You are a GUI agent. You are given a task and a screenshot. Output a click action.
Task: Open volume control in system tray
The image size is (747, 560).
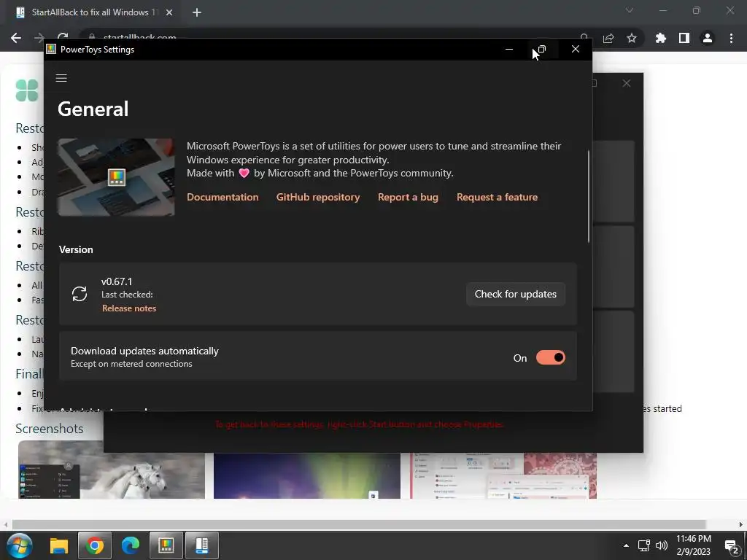(662, 545)
